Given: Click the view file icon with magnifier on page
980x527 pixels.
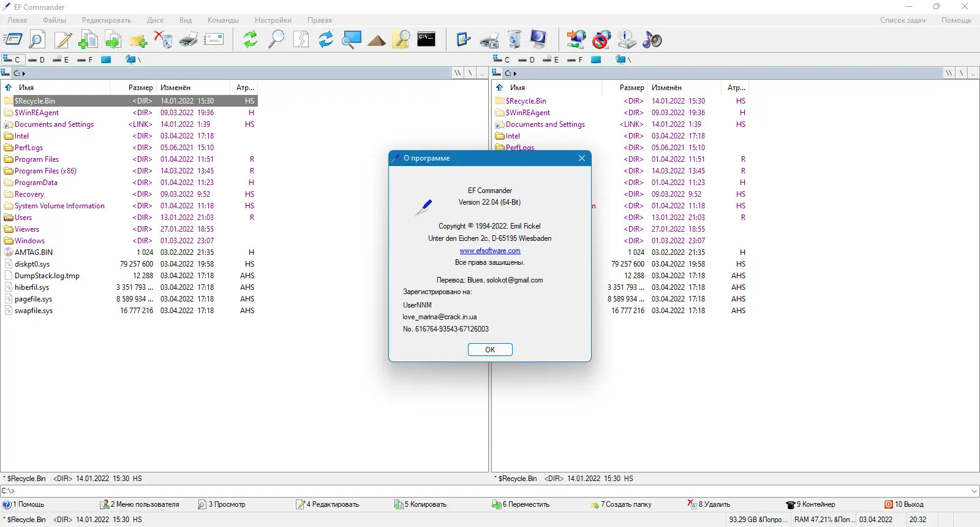Looking at the screenshot, I should coord(37,40).
